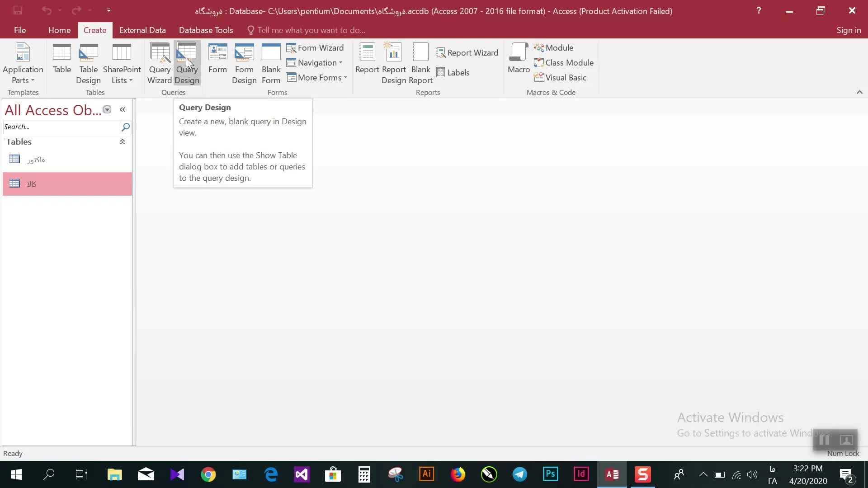
Task: Open Microsoft Edge from the taskbar
Action: tap(270, 474)
